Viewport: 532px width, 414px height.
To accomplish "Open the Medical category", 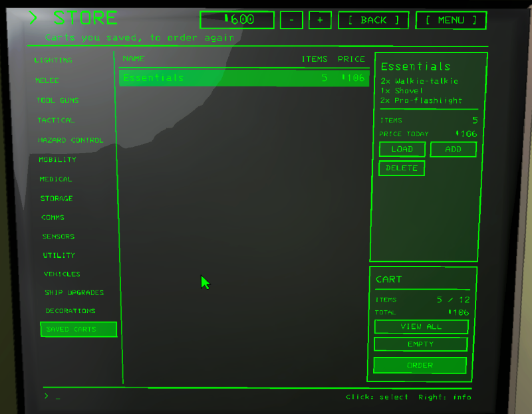I will coord(56,179).
